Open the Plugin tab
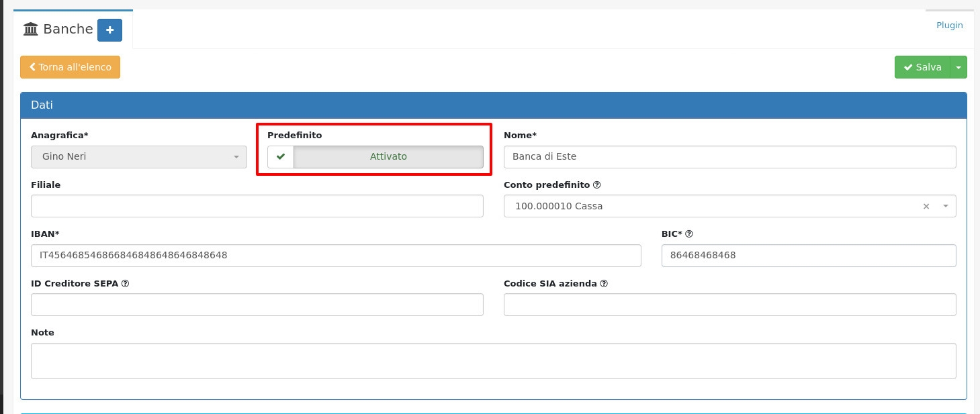The width and height of the screenshot is (980, 414). 949,25
